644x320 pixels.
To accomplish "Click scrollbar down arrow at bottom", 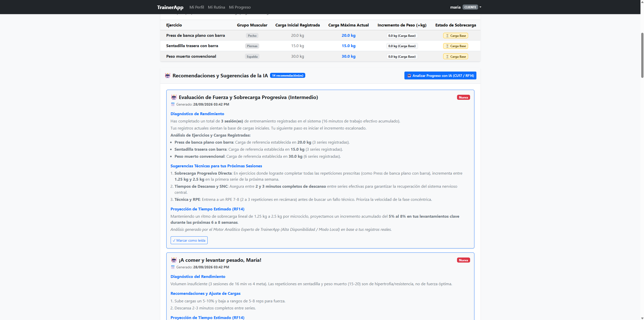I will [642, 318].
